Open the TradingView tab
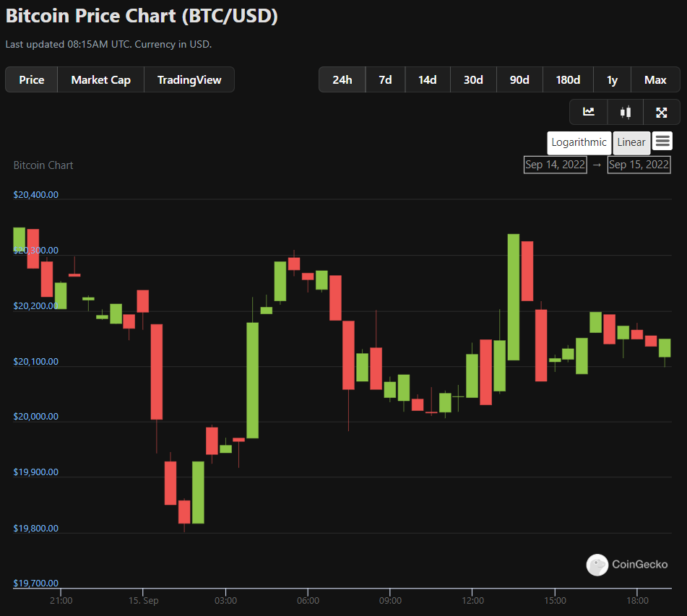The height and width of the screenshot is (616, 687). (x=189, y=79)
